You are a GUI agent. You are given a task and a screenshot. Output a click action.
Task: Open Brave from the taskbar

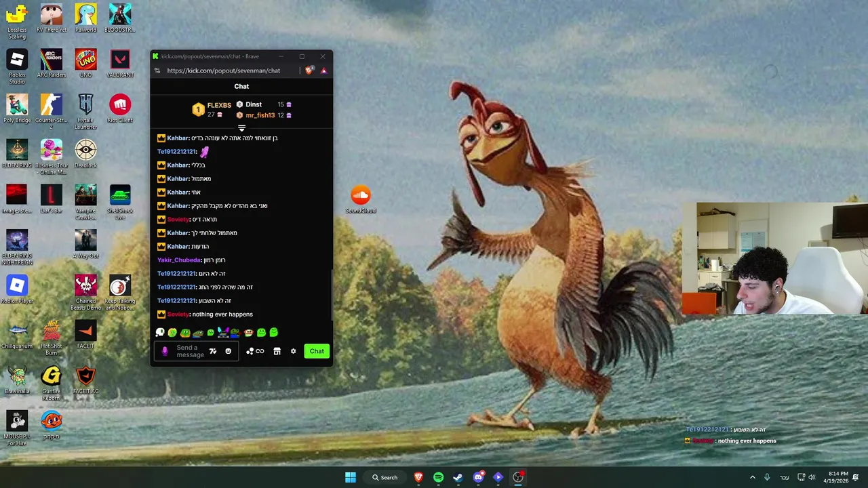pyautogui.click(x=418, y=477)
